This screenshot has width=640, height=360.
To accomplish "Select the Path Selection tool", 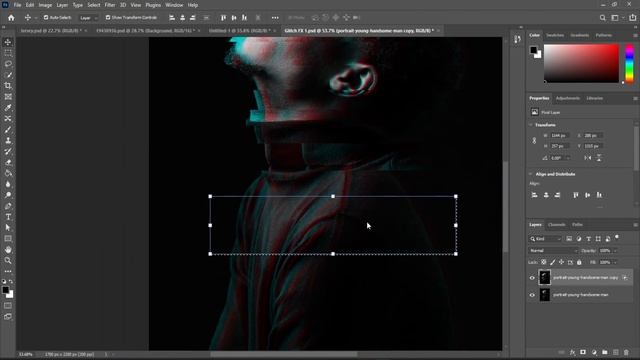I will 8,228.
